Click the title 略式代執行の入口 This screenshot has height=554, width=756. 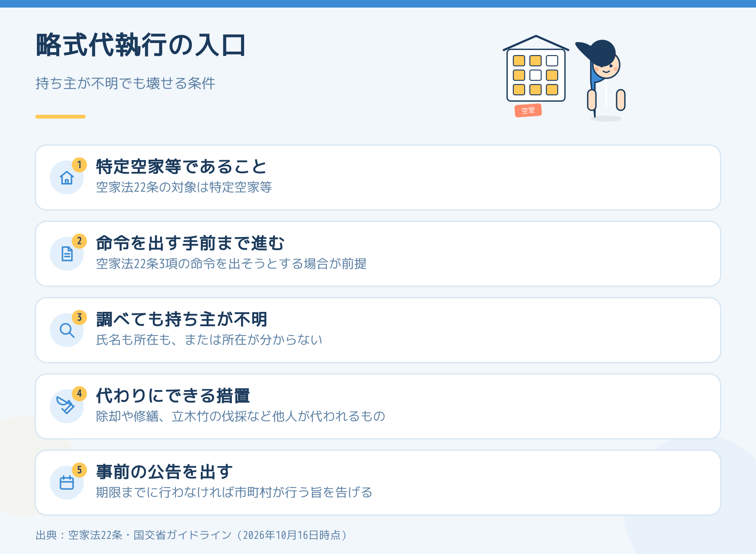(x=141, y=45)
